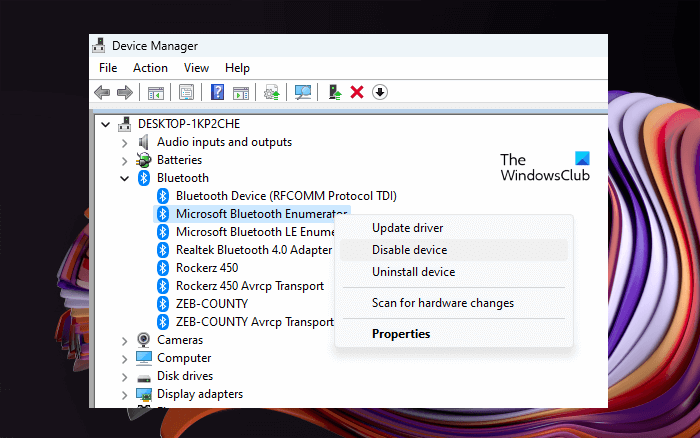Click the Bluetooth icon beside Rockerz 450
Image resolution: width=700 pixels, height=438 pixels.
click(x=162, y=268)
